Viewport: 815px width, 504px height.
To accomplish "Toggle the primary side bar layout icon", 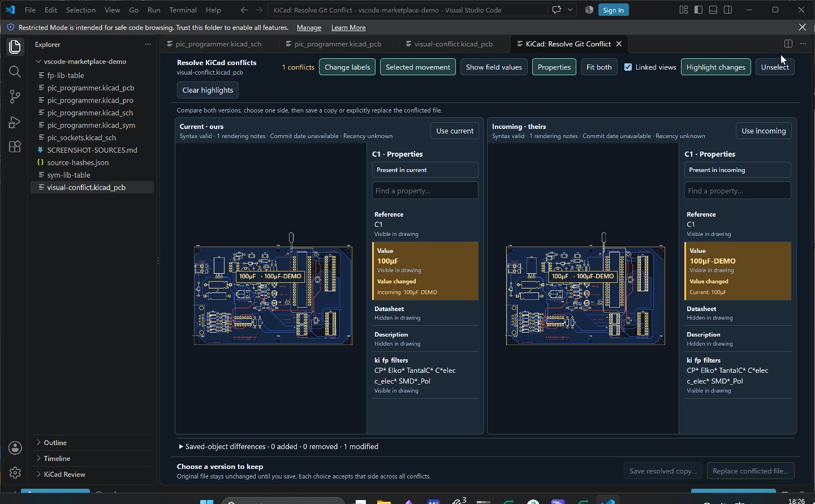I will (x=698, y=10).
